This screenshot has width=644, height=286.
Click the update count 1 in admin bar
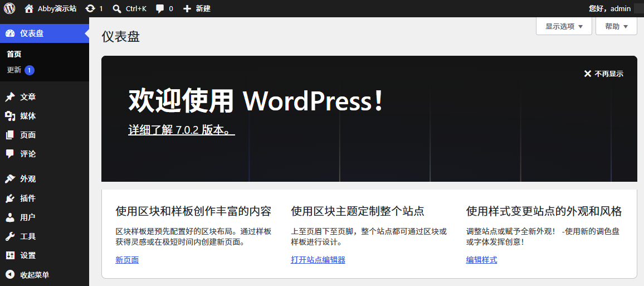(x=101, y=8)
